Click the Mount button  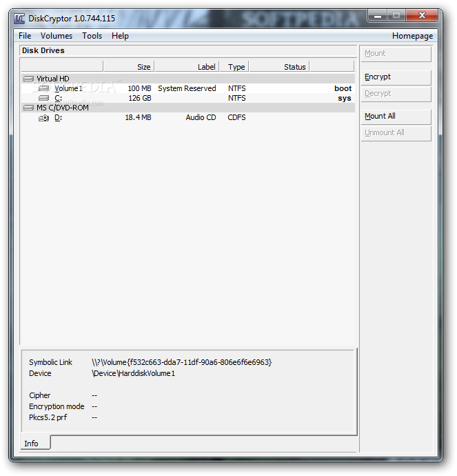tap(396, 54)
